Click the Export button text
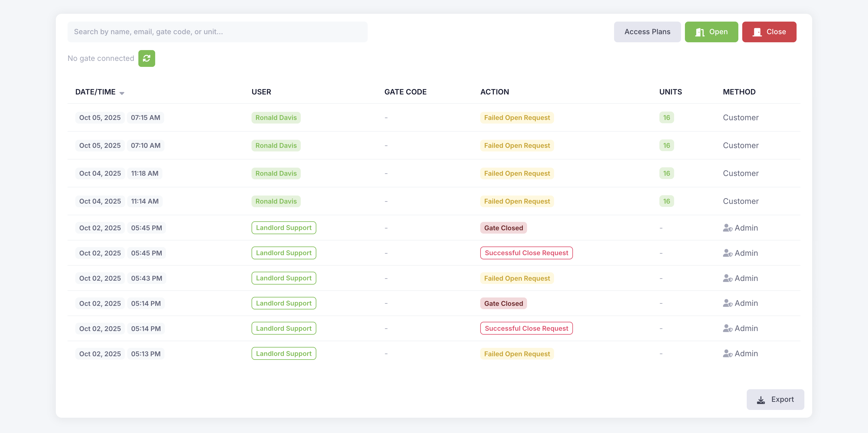This screenshot has height=433, width=868. (782, 399)
